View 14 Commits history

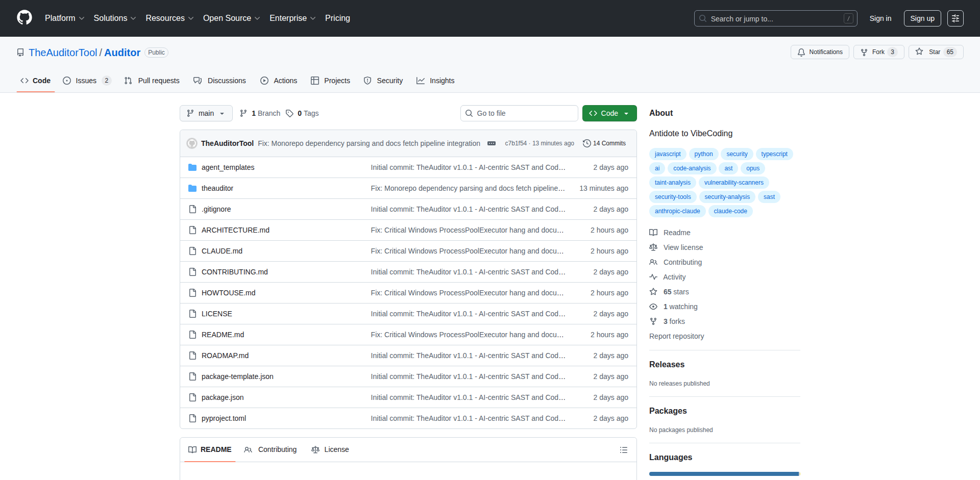(x=604, y=143)
